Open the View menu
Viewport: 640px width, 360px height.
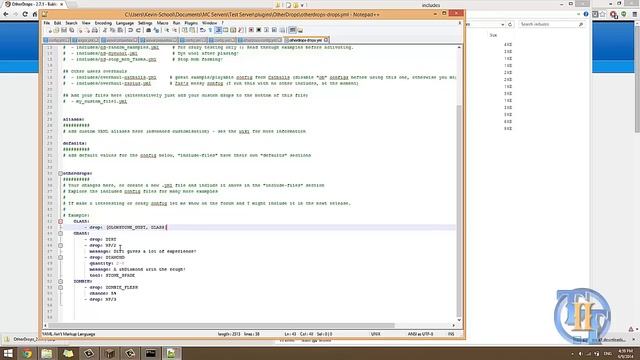pyautogui.click(x=86, y=23)
